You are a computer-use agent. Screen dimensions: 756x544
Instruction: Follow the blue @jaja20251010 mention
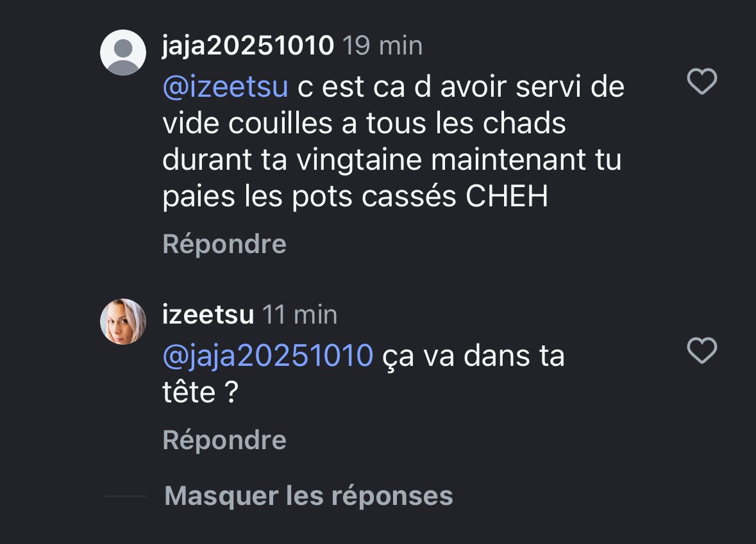267,356
